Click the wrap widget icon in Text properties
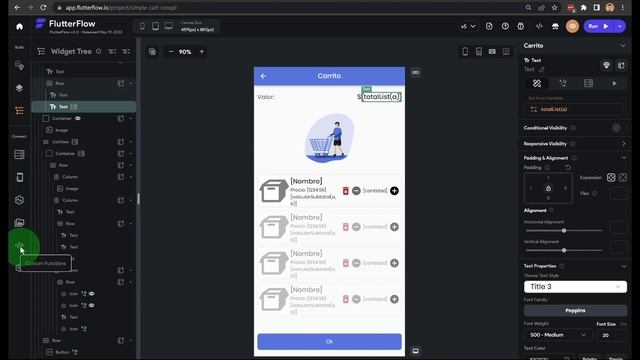 pos(621,65)
